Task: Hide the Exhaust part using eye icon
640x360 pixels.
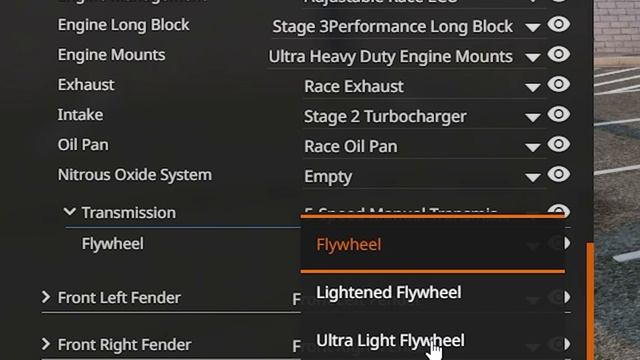Action: pyautogui.click(x=558, y=84)
